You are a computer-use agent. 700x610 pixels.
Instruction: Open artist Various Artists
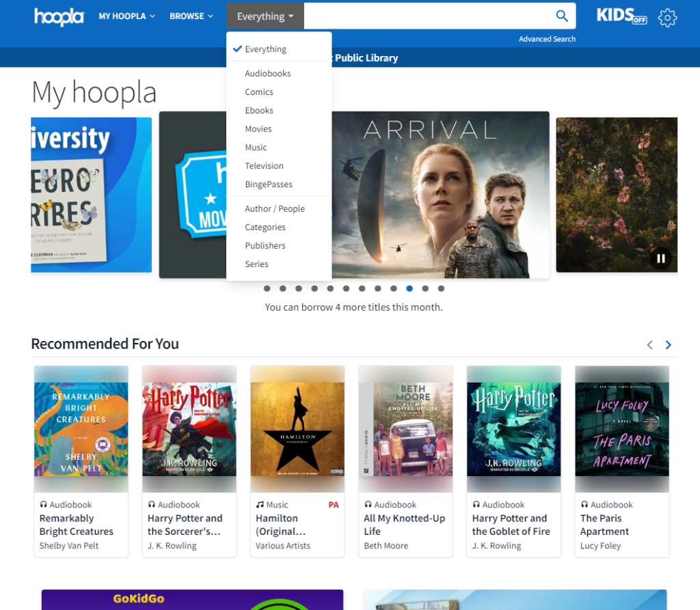tap(282, 546)
